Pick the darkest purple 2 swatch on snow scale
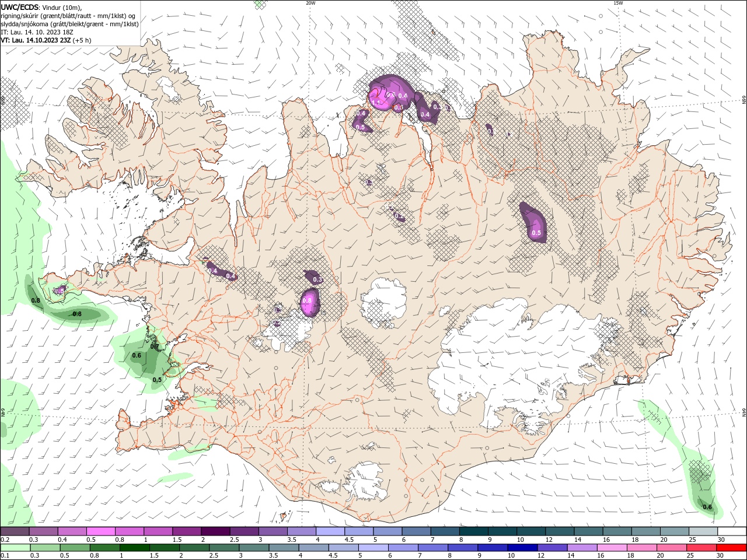 point(215,531)
